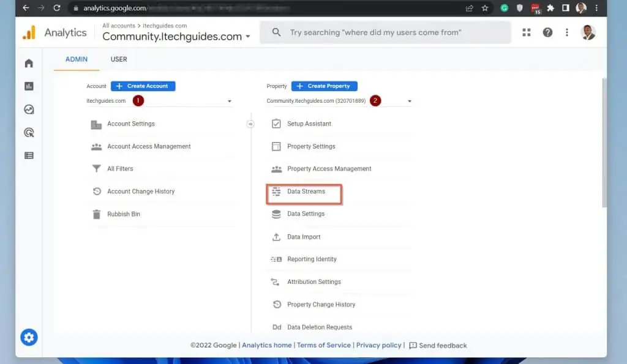
Task: Click the Admin gear icon
Action: click(29, 337)
